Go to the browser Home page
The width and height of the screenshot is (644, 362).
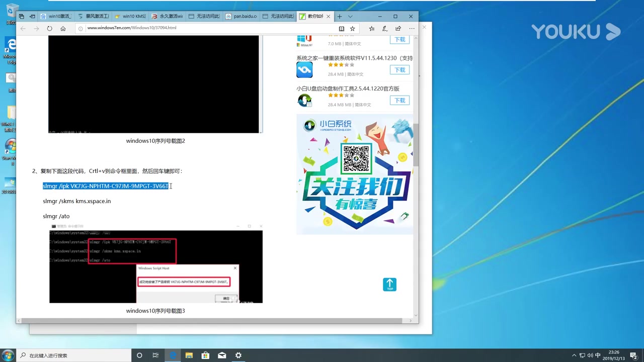click(63, 28)
